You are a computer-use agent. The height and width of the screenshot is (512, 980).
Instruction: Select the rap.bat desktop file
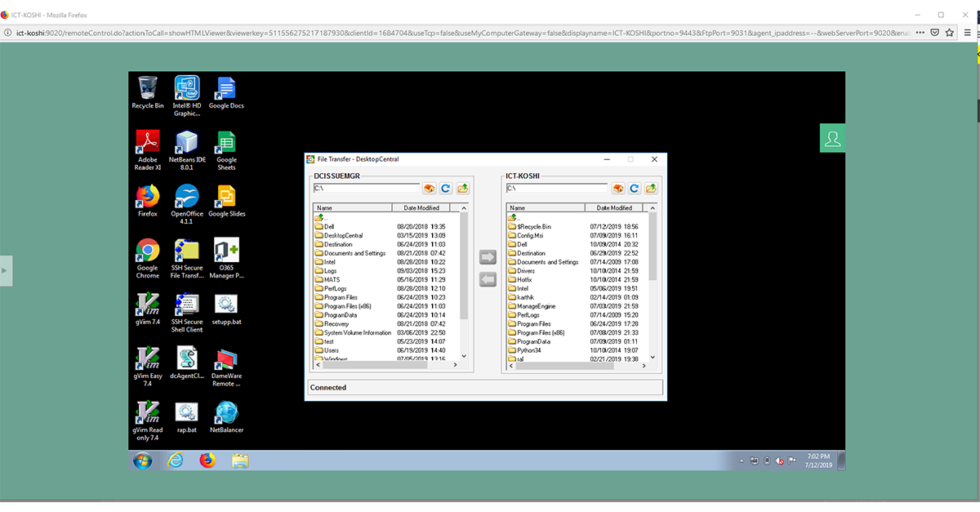click(x=187, y=416)
